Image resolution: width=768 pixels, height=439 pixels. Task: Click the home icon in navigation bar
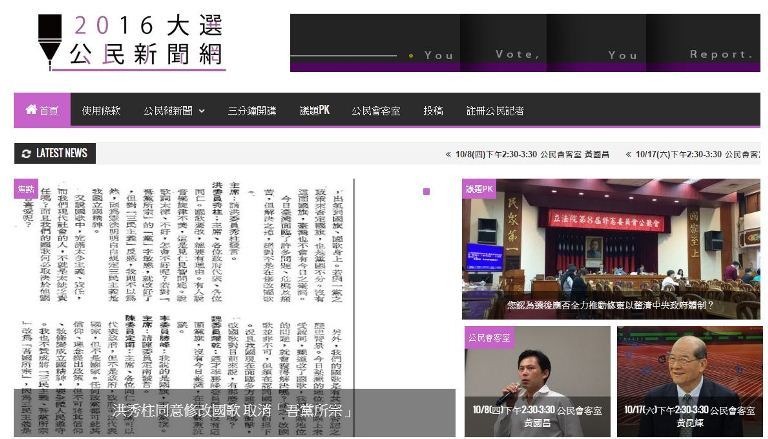coord(31,110)
